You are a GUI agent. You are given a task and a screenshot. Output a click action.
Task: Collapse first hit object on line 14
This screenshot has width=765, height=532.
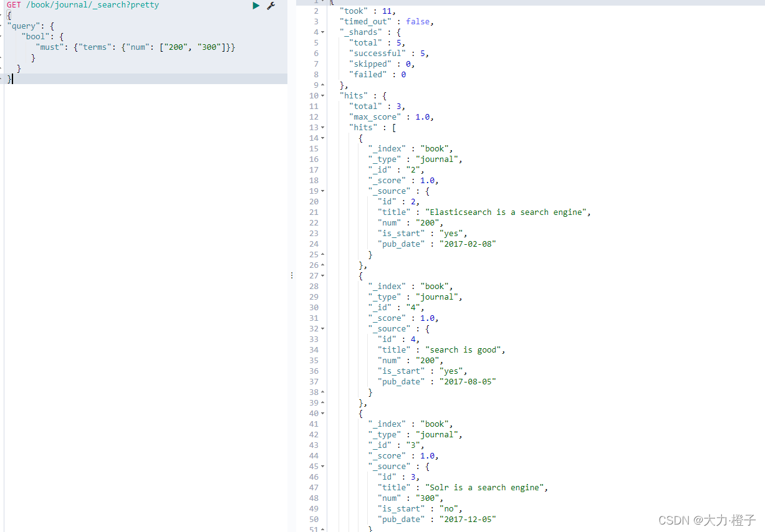coord(322,138)
